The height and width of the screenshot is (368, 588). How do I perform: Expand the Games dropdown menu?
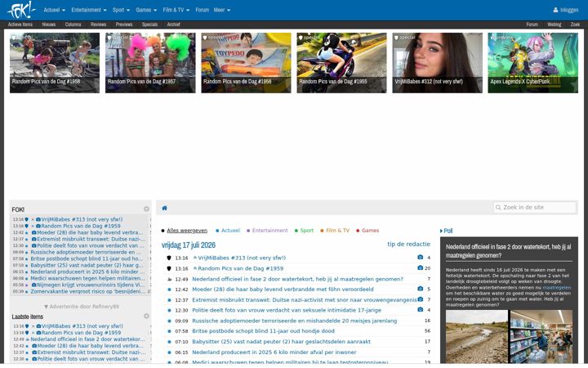(146, 10)
